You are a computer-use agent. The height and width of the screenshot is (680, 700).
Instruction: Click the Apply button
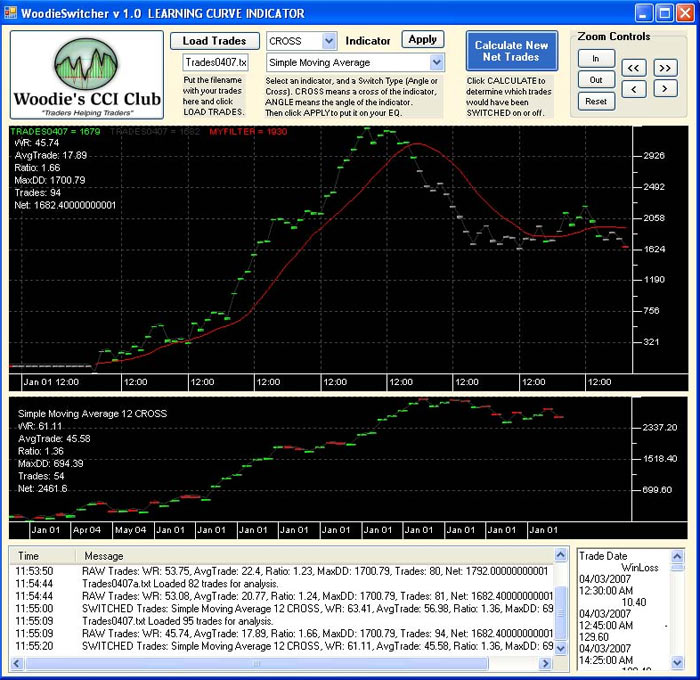point(422,39)
